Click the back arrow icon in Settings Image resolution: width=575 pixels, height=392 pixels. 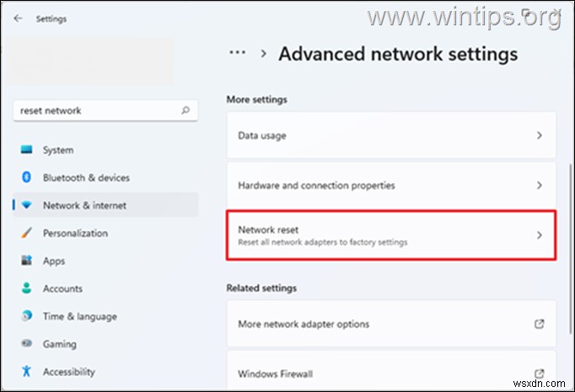pos(19,19)
